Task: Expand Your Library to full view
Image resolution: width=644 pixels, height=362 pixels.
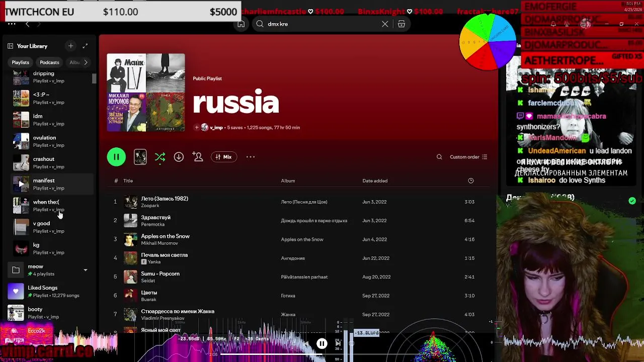Action: 85,46
